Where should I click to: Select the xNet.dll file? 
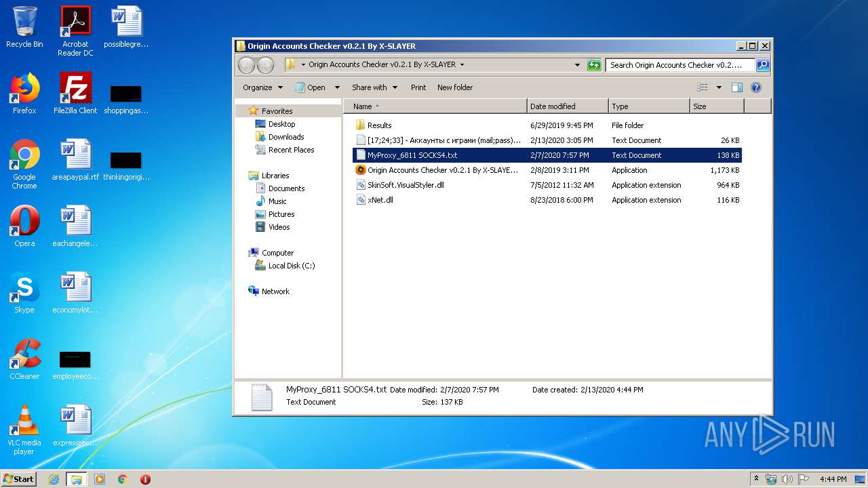[547, 200]
